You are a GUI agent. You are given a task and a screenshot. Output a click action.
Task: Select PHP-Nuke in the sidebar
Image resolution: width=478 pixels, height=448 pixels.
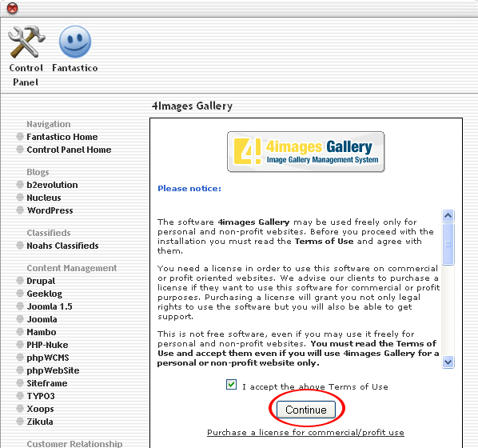(47, 345)
